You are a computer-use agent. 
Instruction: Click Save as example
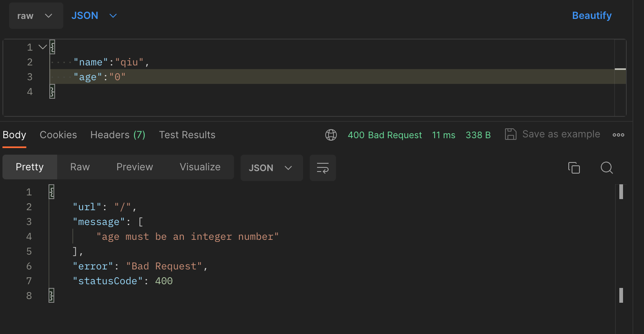(561, 134)
